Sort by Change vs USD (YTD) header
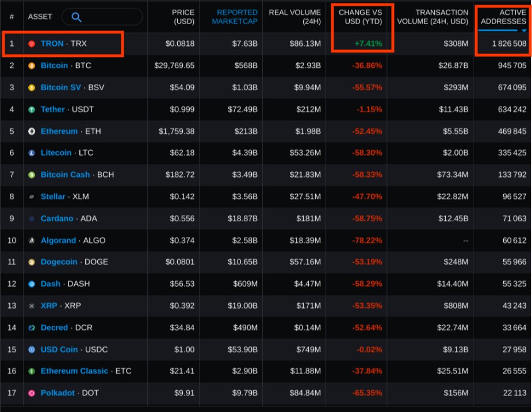 point(360,17)
